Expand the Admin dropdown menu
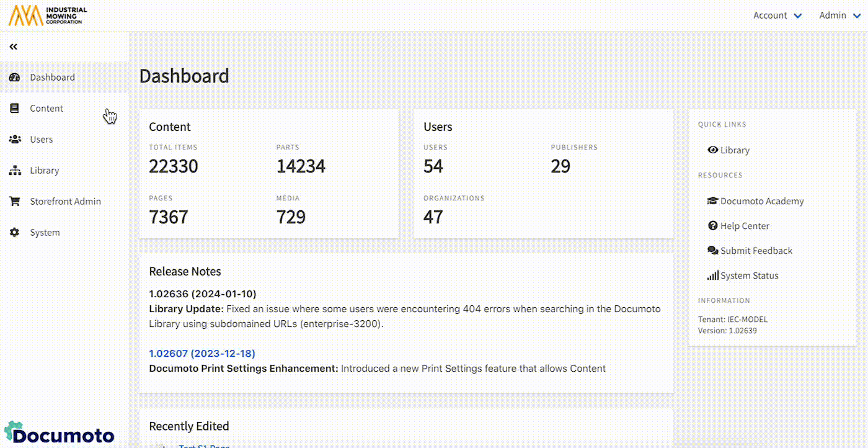The height and width of the screenshot is (448, 868). coord(839,16)
